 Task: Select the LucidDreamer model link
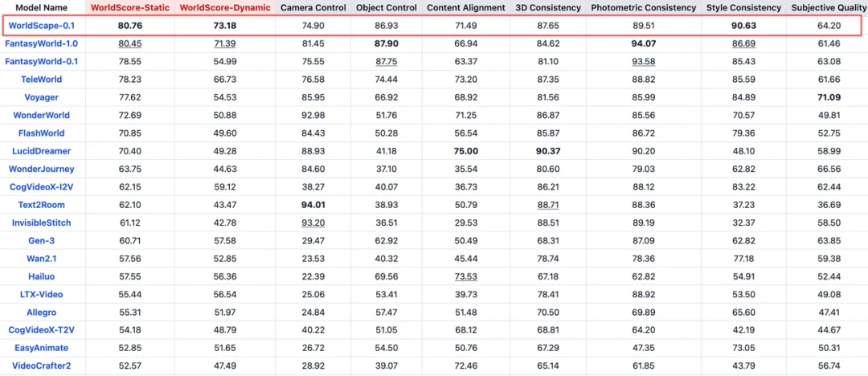pos(42,151)
